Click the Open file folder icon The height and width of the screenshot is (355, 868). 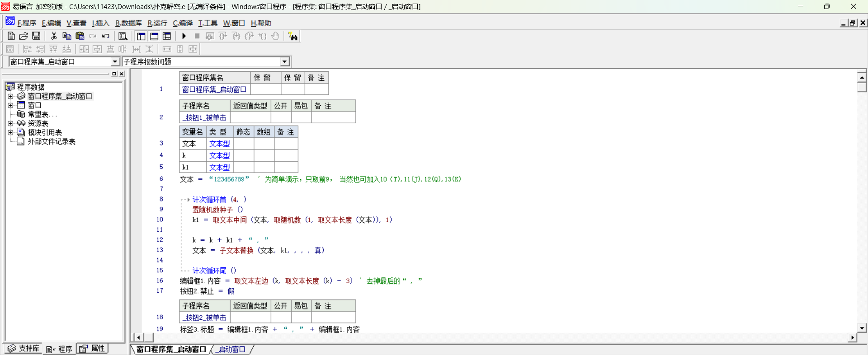(x=24, y=36)
